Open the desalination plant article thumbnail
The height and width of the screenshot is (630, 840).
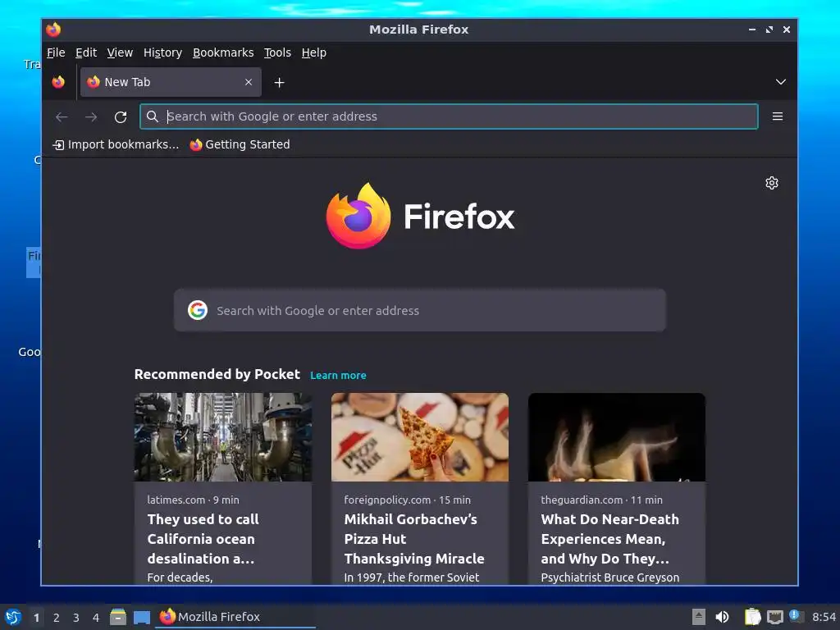pyautogui.click(x=223, y=437)
